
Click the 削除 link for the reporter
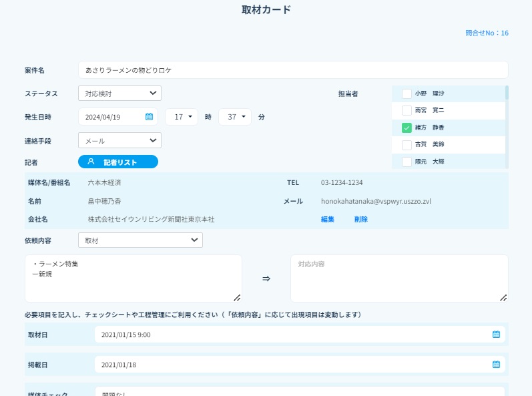point(360,219)
